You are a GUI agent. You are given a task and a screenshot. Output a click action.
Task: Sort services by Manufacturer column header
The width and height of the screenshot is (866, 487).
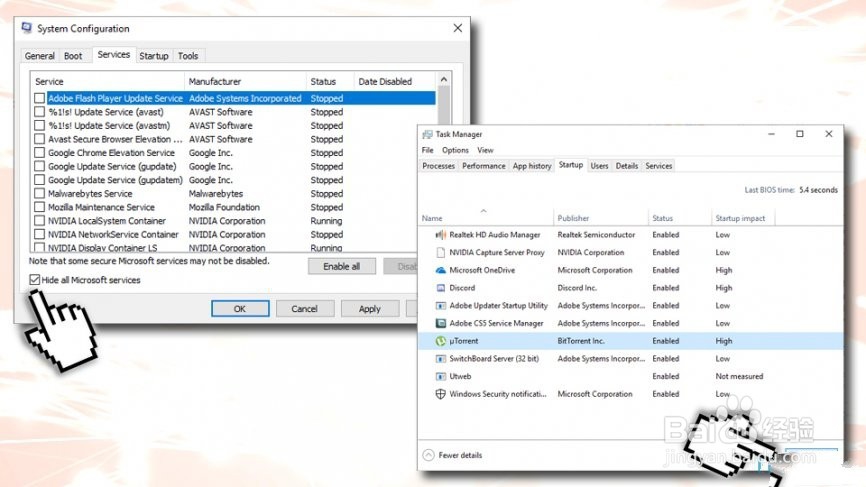coord(245,81)
